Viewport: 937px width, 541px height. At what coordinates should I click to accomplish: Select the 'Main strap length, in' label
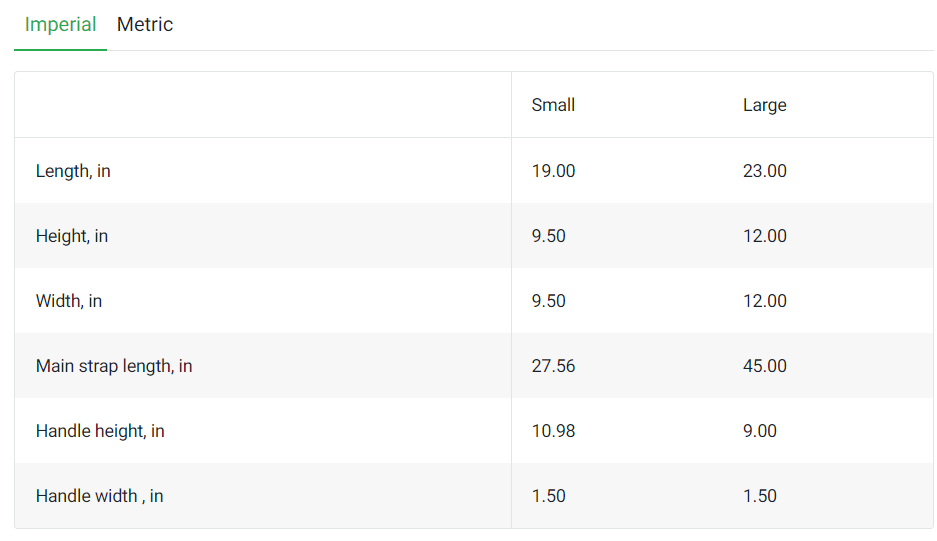pos(114,366)
